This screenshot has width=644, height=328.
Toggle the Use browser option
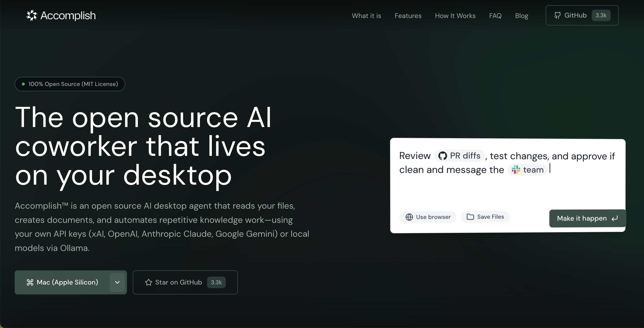click(x=428, y=217)
